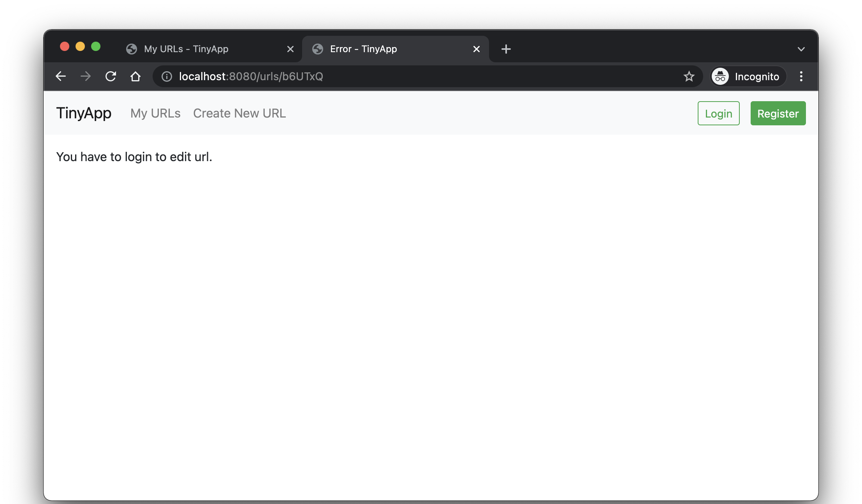
Task: Click the forward navigation arrow
Action: tap(86, 76)
